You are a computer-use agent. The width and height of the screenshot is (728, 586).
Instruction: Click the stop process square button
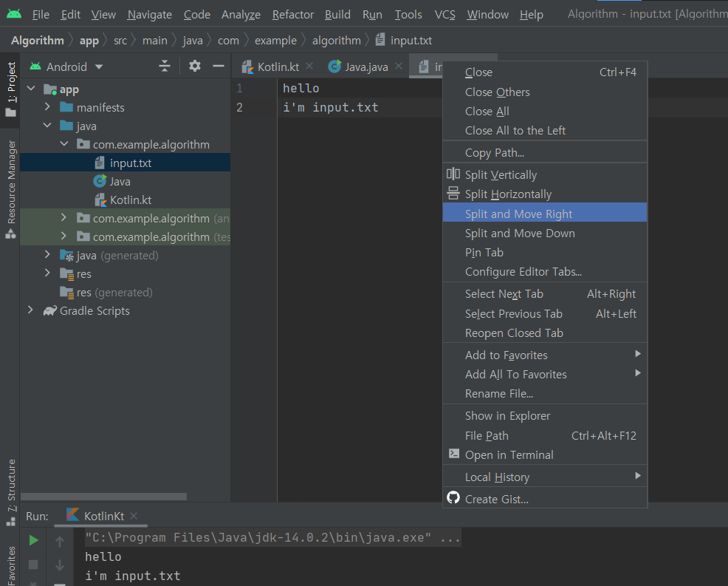(x=33, y=564)
